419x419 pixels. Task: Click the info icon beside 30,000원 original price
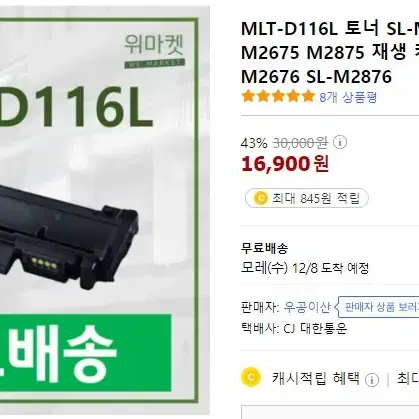pos(340,142)
